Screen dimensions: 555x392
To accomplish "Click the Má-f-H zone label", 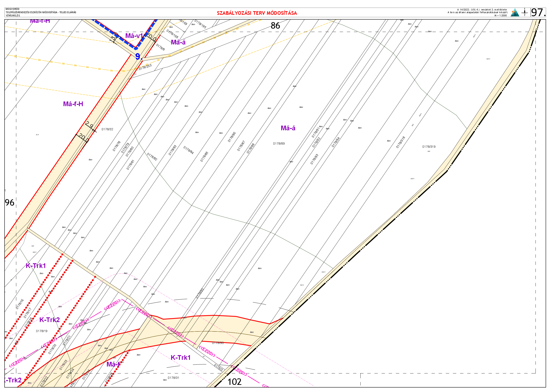I will [73, 104].
